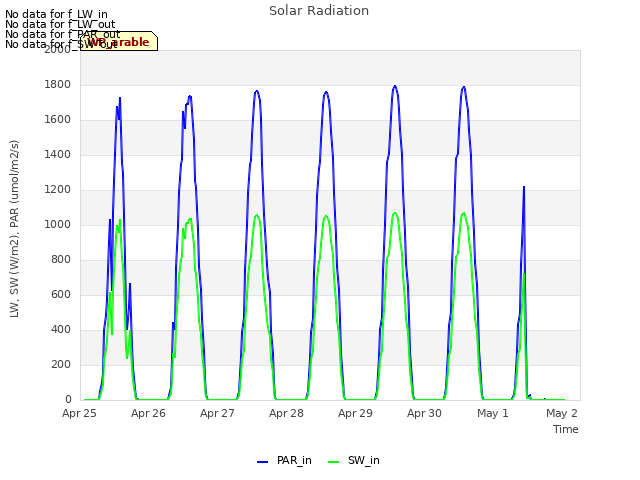Image resolution: width=640 pixels, height=480 pixels.
Task: Click the Apr 30 x-axis label
Action: 424,413
